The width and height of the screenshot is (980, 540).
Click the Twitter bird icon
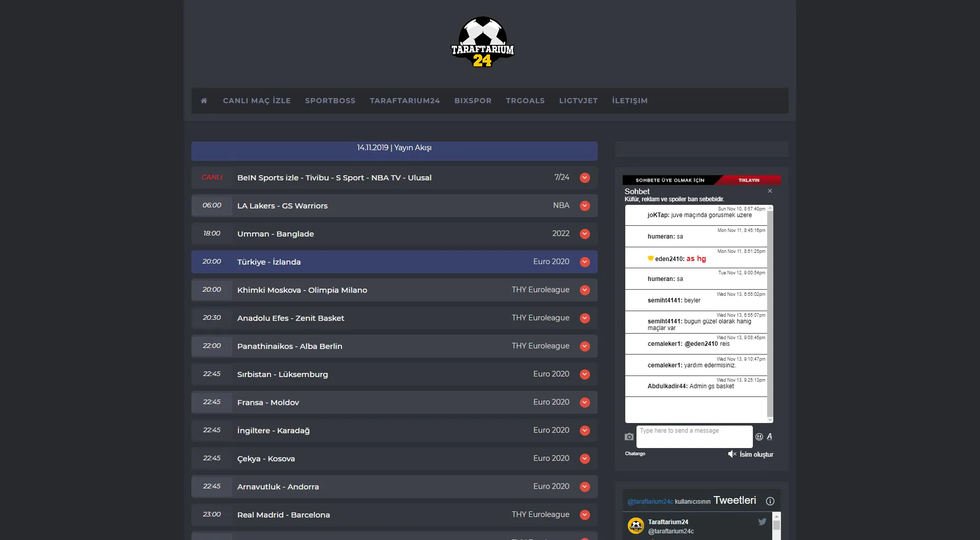click(762, 522)
